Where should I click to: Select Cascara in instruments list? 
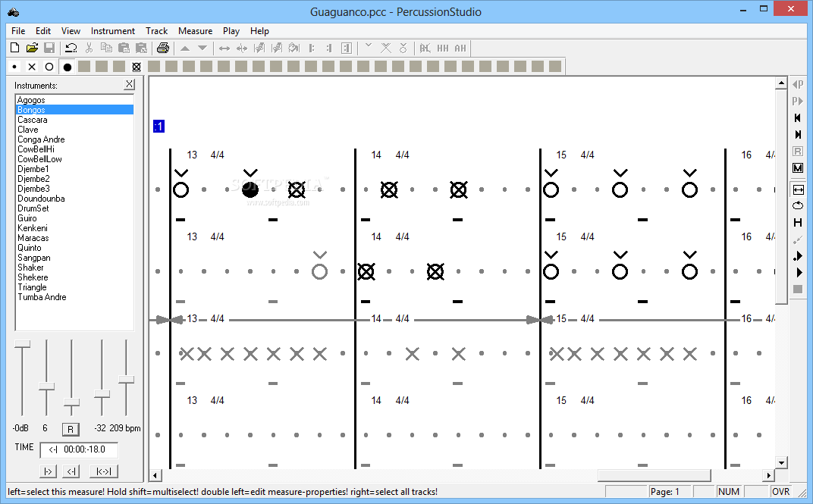click(74, 120)
